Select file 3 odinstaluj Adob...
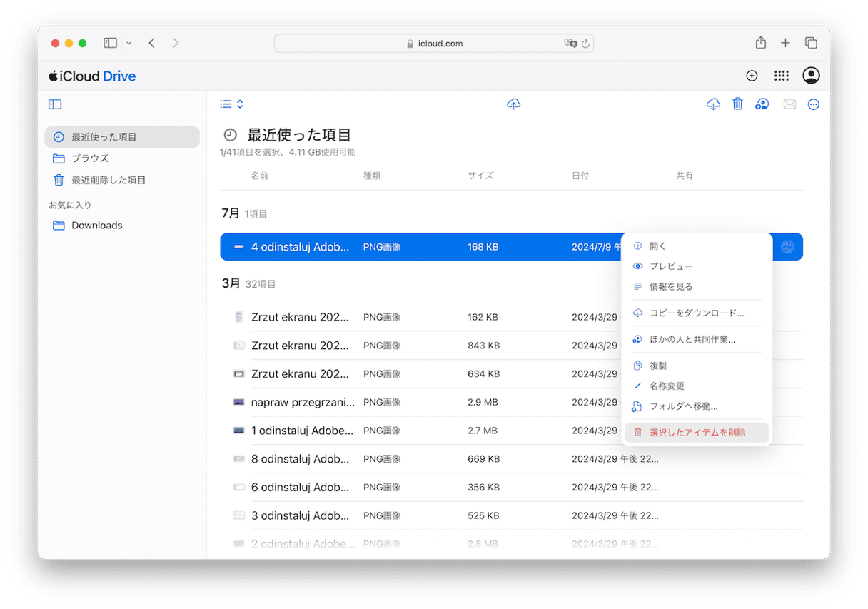Image resolution: width=868 pixels, height=609 pixels. click(301, 516)
